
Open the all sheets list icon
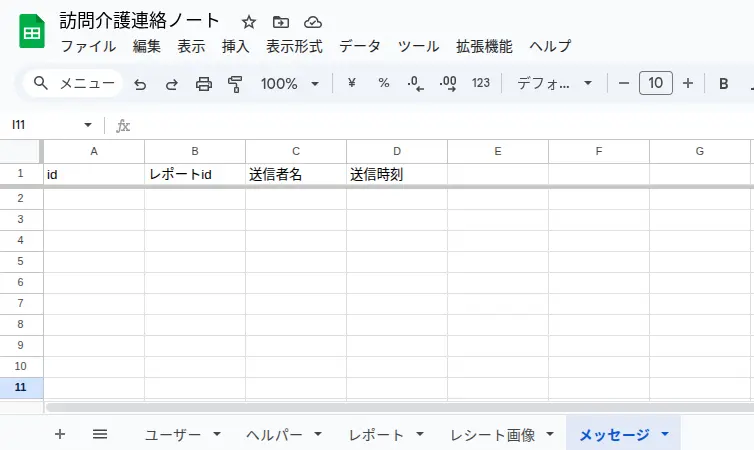tap(100, 434)
